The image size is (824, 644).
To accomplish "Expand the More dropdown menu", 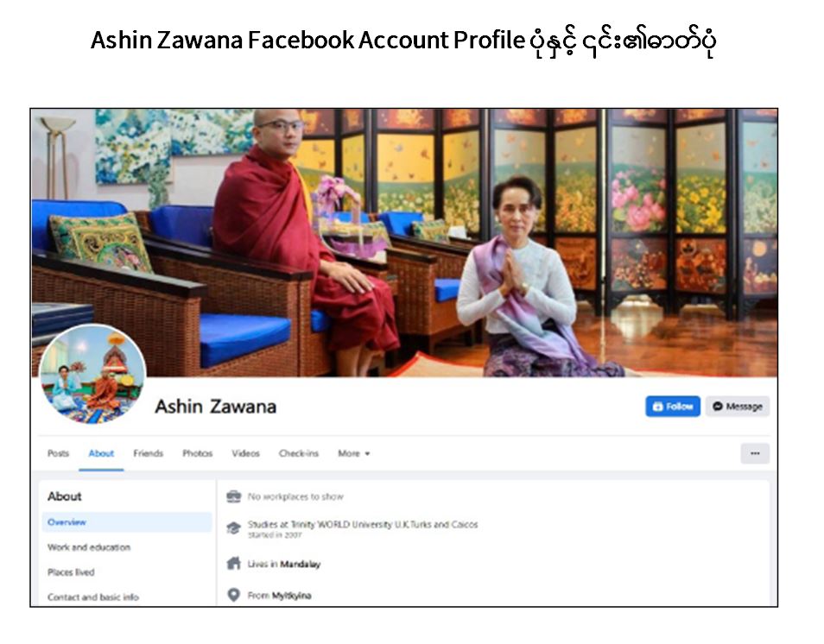I will pyautogui.click(x=353, y=453).
